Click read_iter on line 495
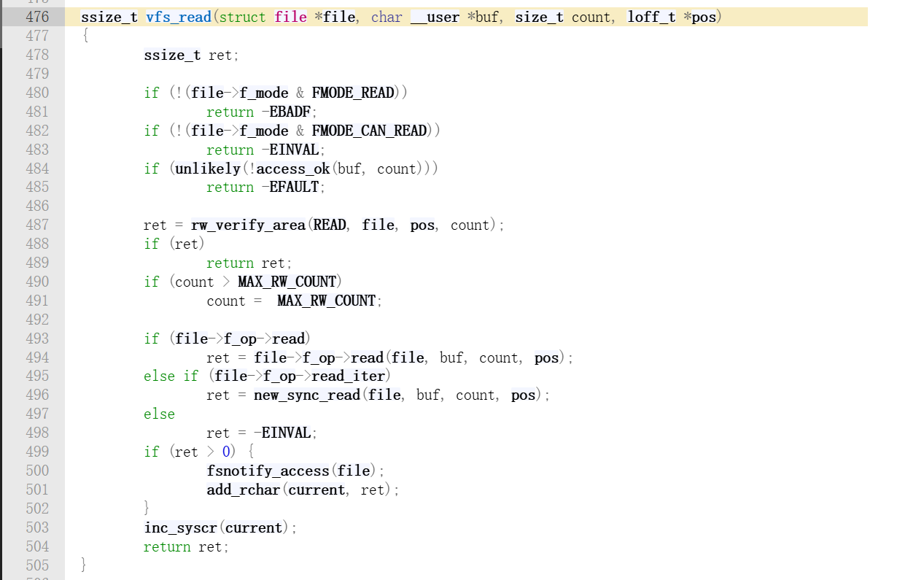The image size is (924, 580). (x=348, y=376)
